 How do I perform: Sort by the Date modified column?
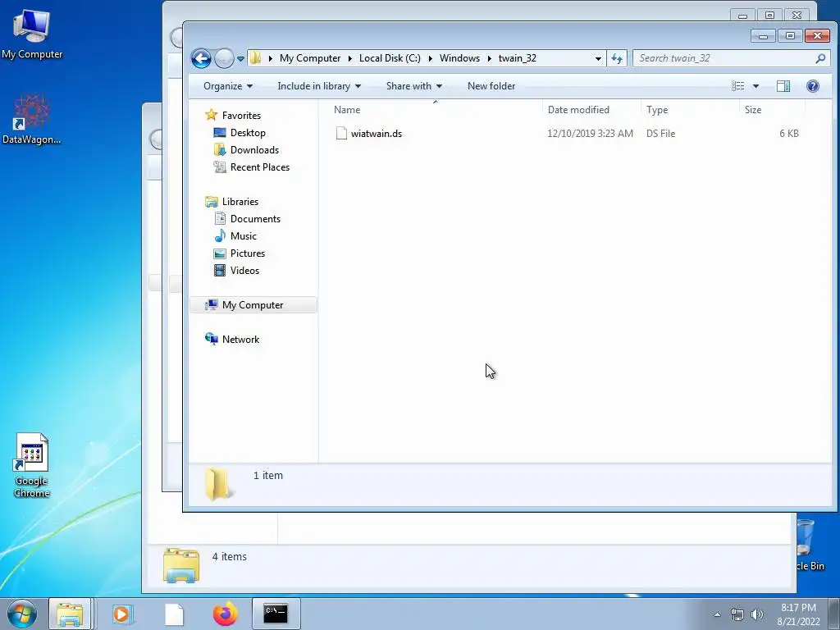[x=578, y=110]
